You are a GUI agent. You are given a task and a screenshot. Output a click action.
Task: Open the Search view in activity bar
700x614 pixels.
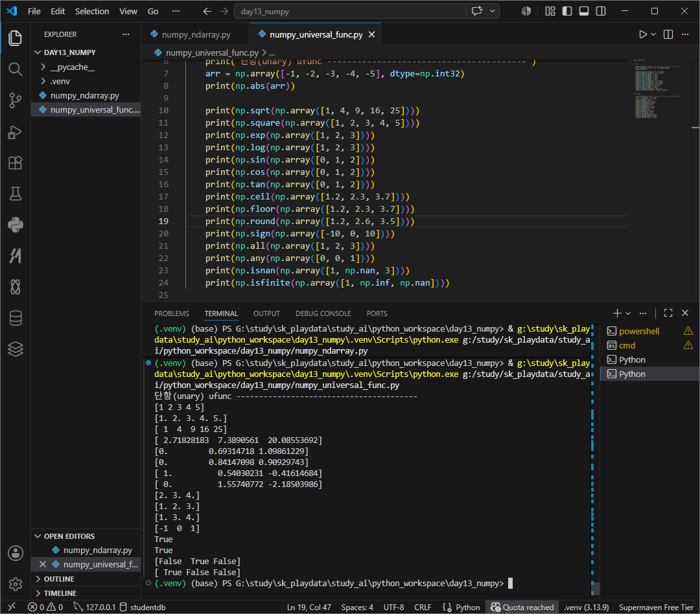[x=15, y=69]
